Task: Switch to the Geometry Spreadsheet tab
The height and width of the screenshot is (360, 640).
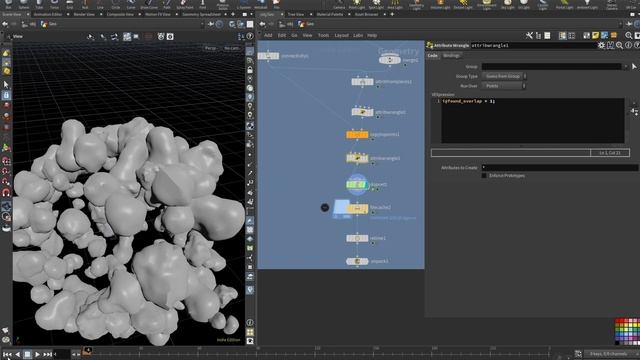Action: pyautogui.click(x=201, y=14)
